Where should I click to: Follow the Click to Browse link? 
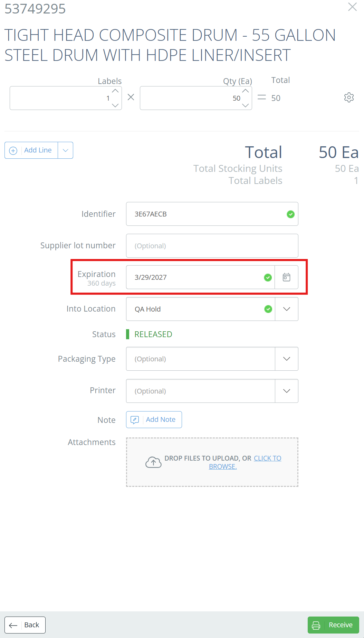coord(245,462)
